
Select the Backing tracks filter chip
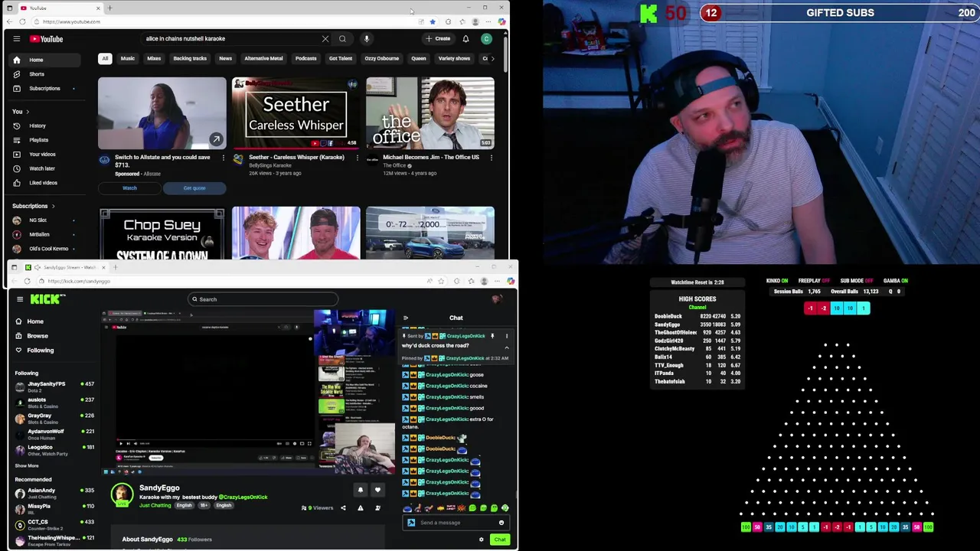click(190, 58)
